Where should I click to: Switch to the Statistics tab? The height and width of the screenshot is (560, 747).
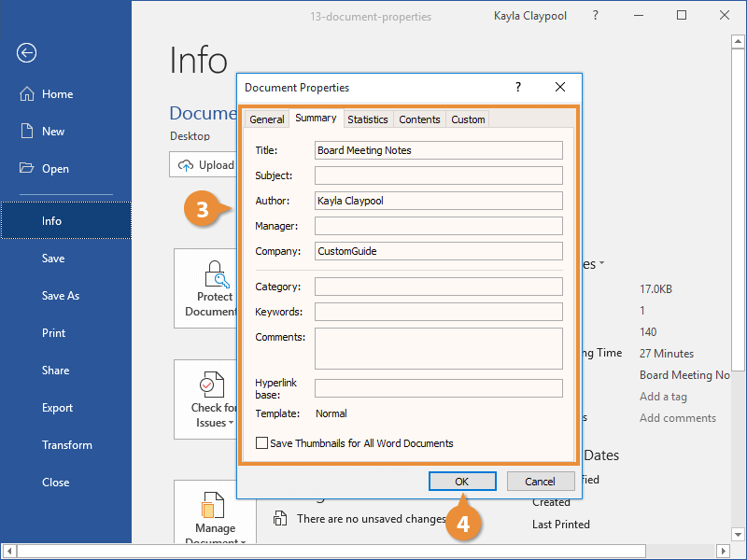click(x=368, y=119)
